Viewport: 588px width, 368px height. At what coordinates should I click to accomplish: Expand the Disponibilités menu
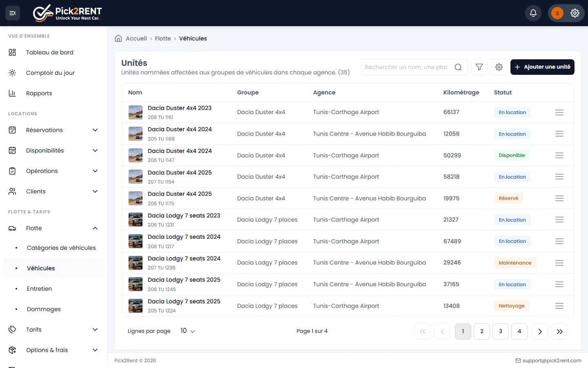(54, 150)
